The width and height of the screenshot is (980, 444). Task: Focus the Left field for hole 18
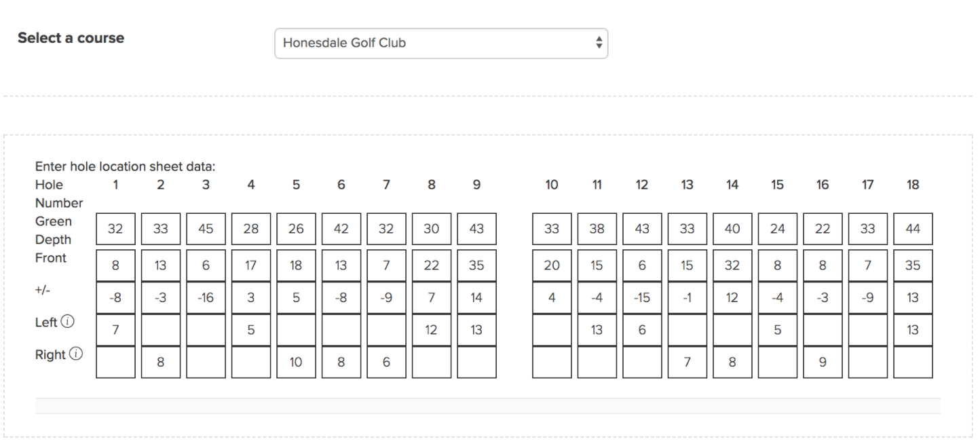(913, 330)
